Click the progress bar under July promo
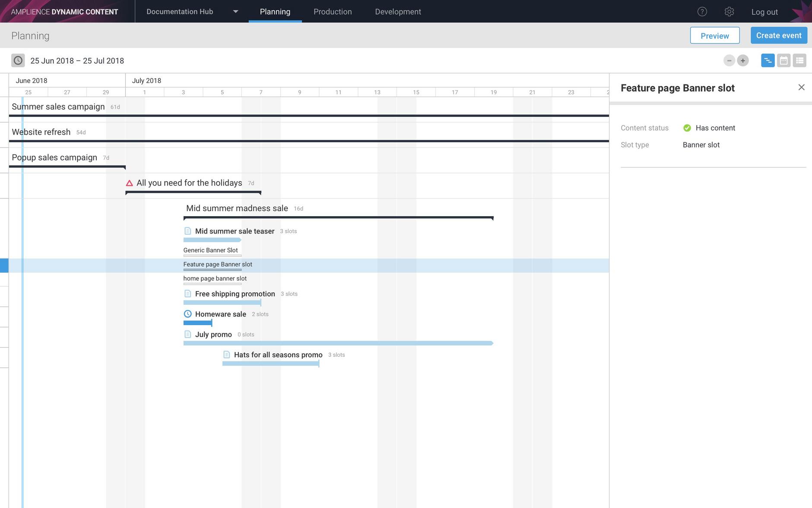The image size is (812, 508). (338, 343)
